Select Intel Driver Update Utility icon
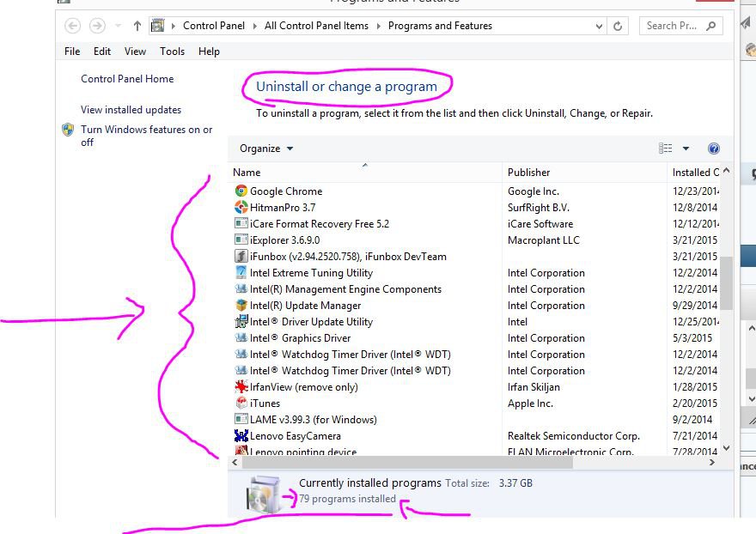Screen dimensions: 756x534 click(x=241, y=321)
